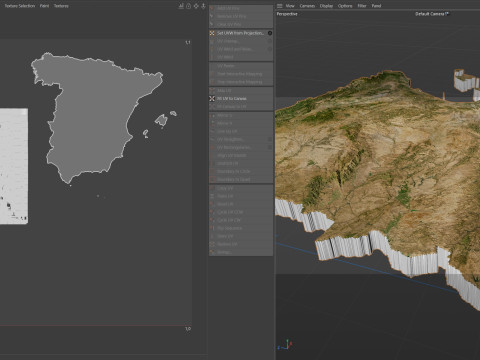Click the Flip Sequence command icon
This screenshot has width=480, height=360.
(x=212, y=228)
